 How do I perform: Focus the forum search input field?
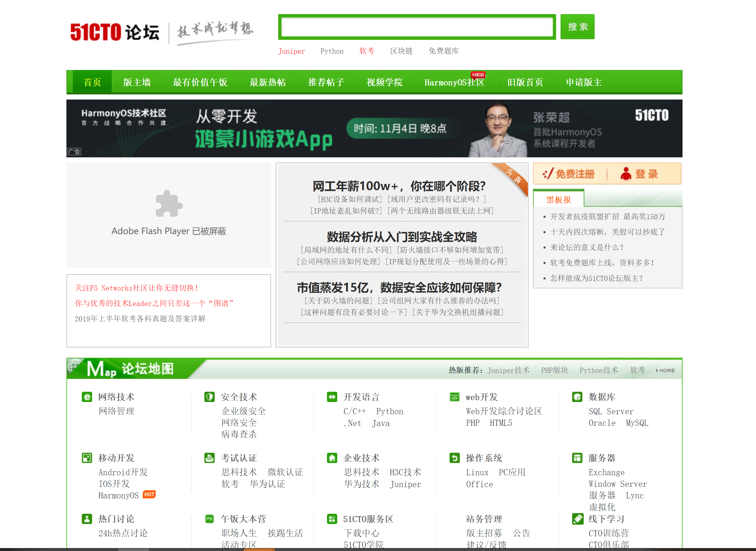(x=417, y=27)
